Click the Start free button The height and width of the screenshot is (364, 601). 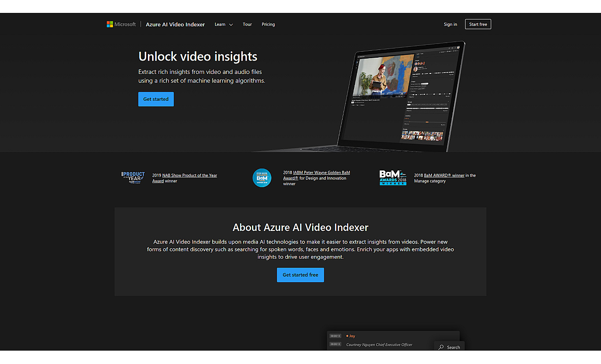478,24
